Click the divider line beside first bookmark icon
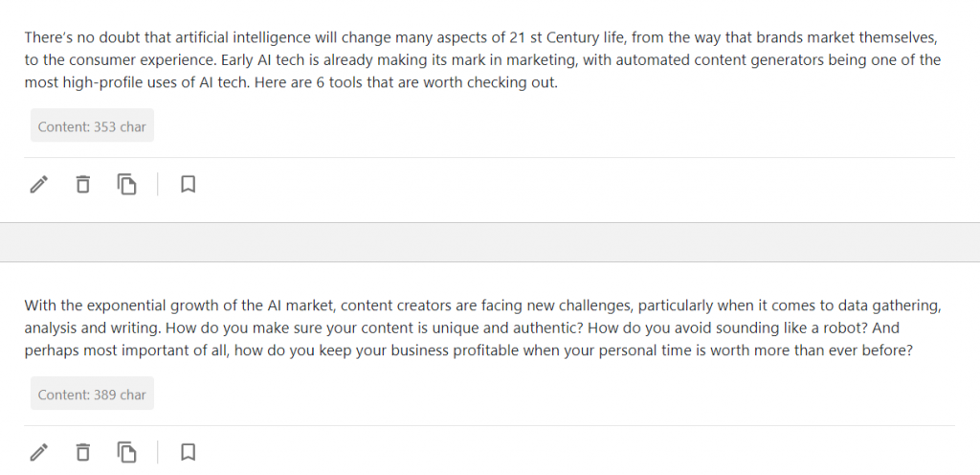 pos(158,185)
